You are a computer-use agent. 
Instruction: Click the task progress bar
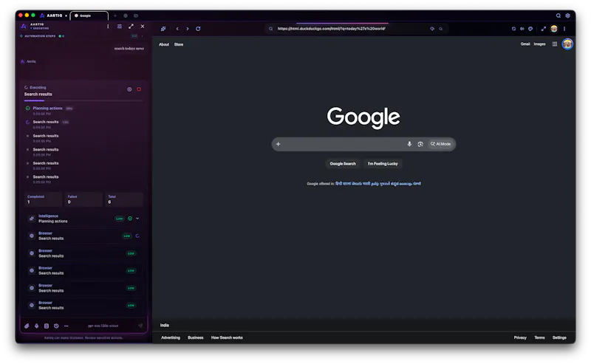coord(83,100)
